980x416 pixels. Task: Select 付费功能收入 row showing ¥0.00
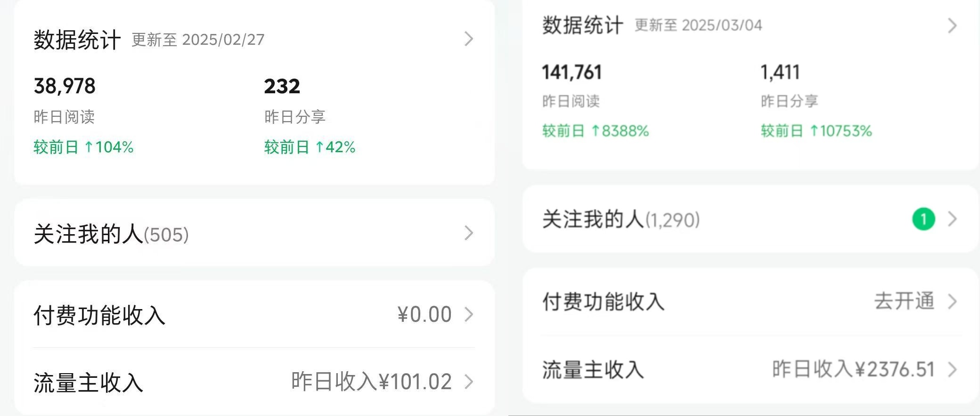coord(99,315)
